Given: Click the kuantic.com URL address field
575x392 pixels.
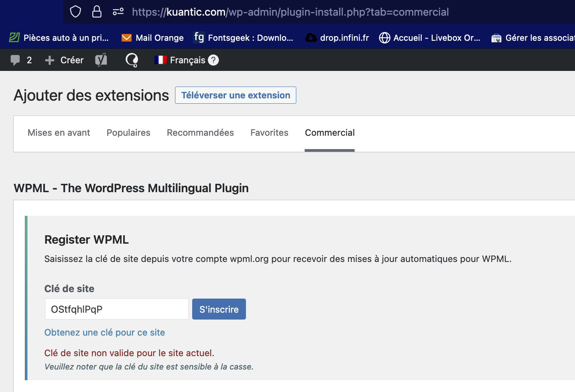Looking at the screenshot, I should [290, 12].
